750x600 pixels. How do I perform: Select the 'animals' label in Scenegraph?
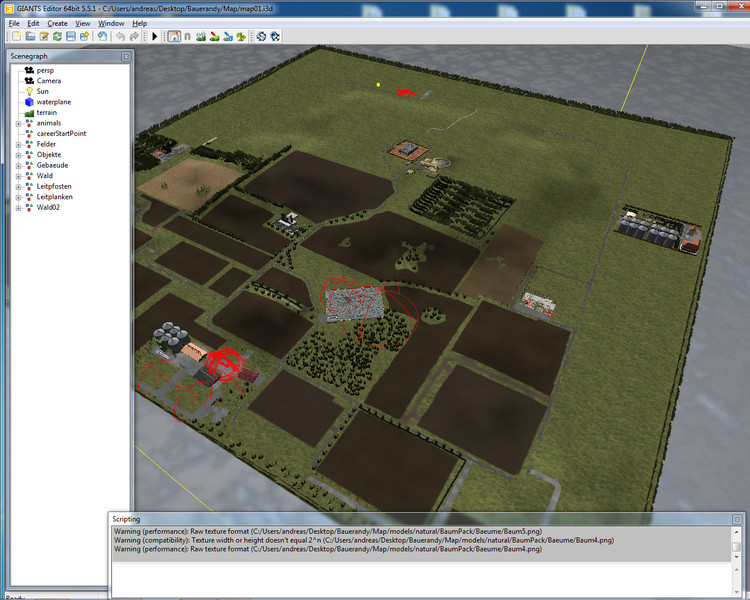pyautogui.click(x=49, y=123)
